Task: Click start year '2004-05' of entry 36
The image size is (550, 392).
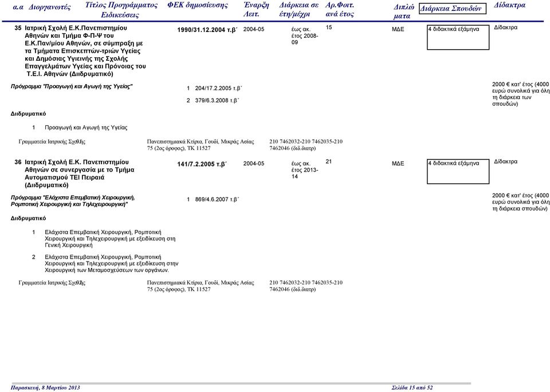Action: [254, 164]
